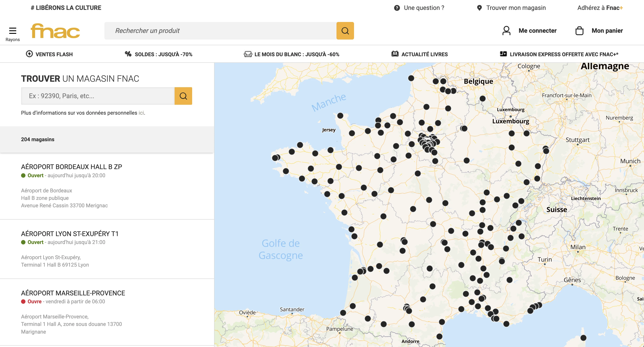This screenshot has width=644, height=347.
Task: Click # LIBÉRONS LA CULTURE text
Action: (66, 8)
